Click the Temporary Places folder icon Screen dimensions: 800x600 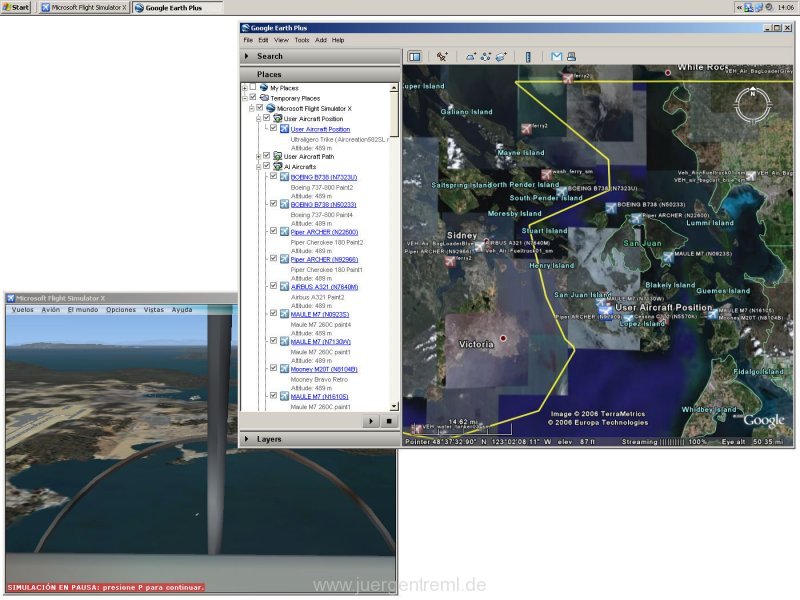click(264, 98)
